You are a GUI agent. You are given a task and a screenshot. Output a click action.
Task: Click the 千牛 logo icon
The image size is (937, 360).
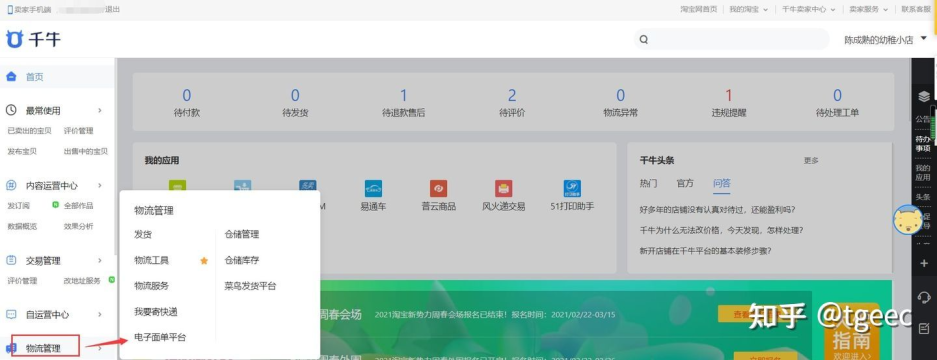tap(14, 39)
